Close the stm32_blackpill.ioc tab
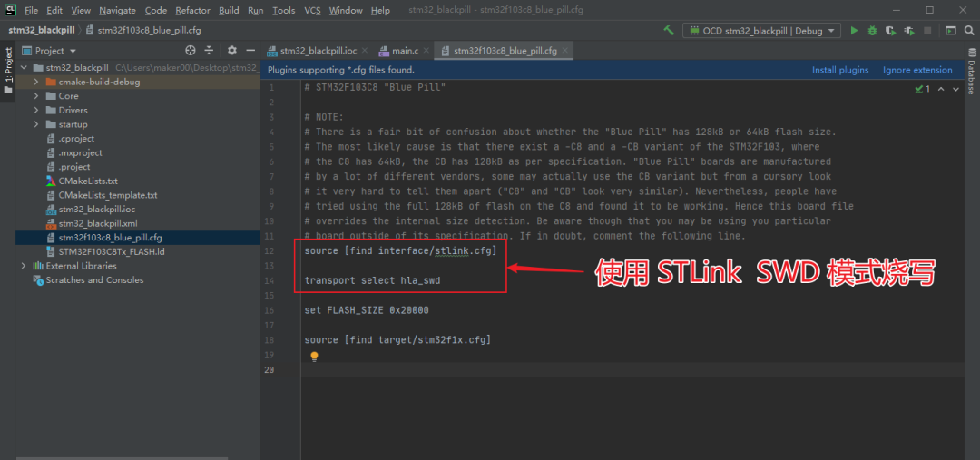This screenshot has height=460, width=980. click(x=364, y=51)
